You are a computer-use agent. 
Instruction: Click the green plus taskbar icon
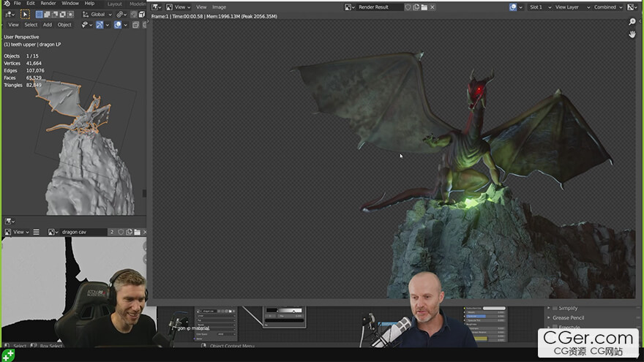pos(8,355)
